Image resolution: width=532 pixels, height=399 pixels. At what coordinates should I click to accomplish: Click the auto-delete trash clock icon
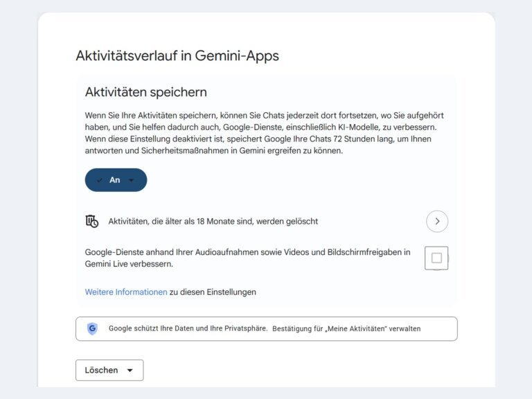[91, 221]
